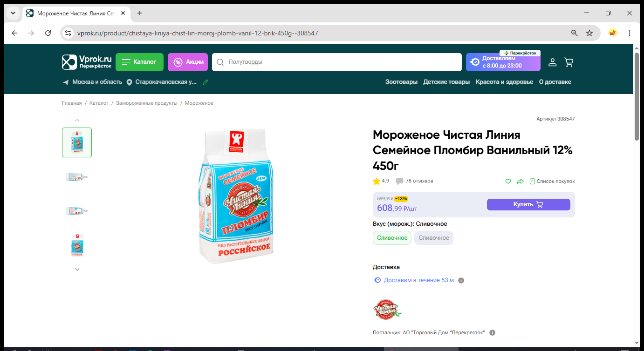The height and width of the screenshot is (351, 644).
Task: Show previous thumbnails with the up chevron
Action: (77, 120)
